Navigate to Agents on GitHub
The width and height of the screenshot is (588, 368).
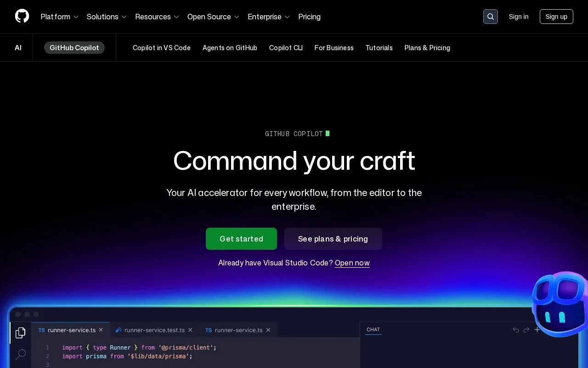pos(230,48)
